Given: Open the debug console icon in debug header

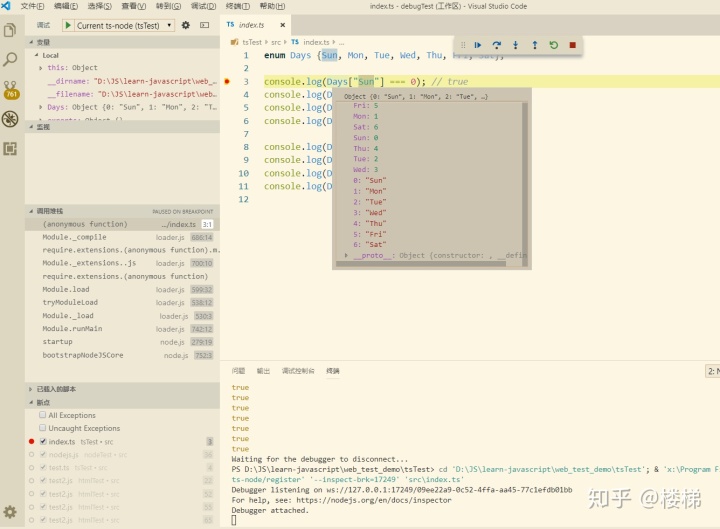Looking at the screenshot, I should 205,25.
